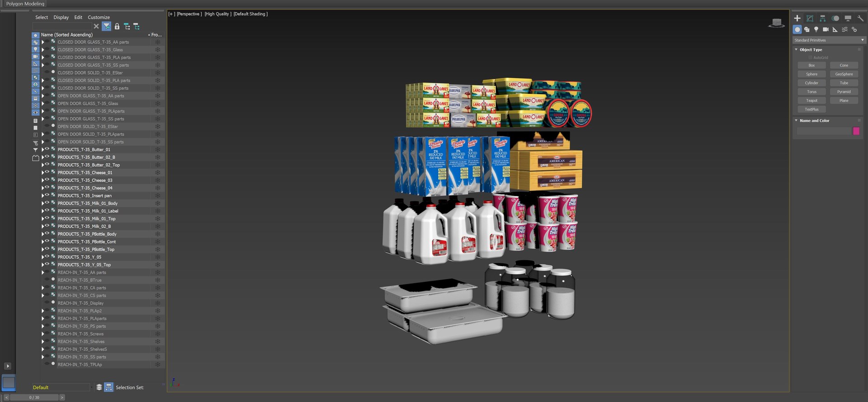Hide PRODUCTS_T-35_Butter_01 via its eye icon

click(47, 149)
